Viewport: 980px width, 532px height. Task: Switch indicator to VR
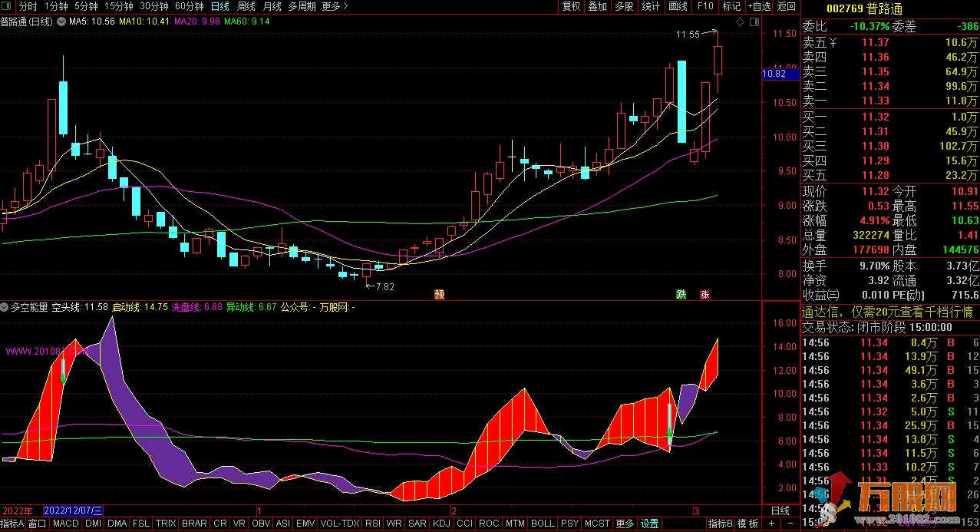pos(239,524)
